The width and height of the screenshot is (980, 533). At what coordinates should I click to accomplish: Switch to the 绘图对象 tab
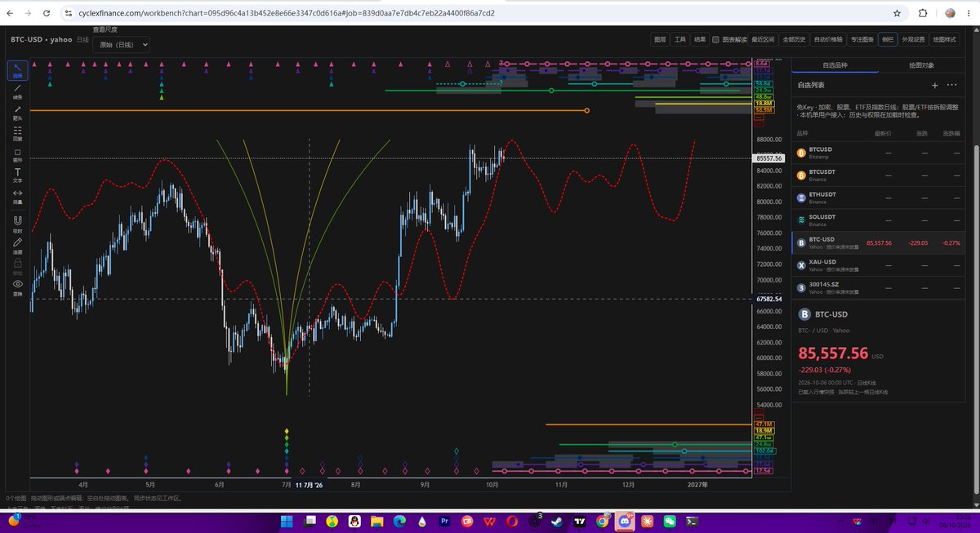click(x=921, y=64)
